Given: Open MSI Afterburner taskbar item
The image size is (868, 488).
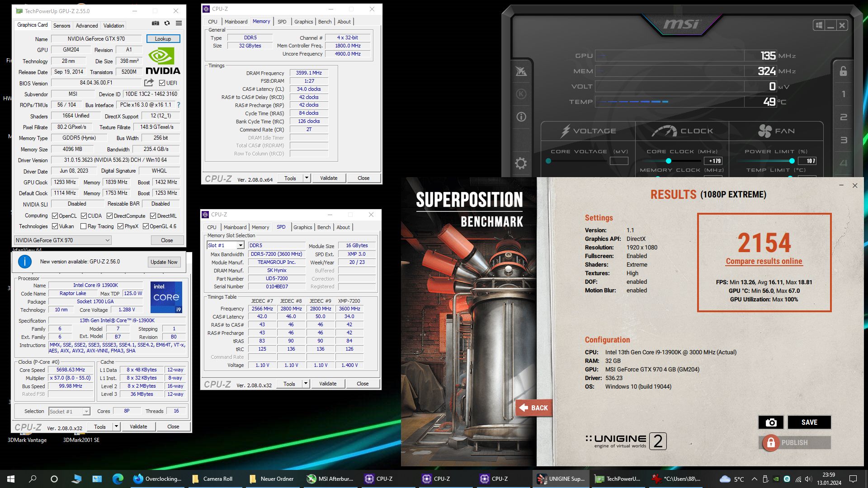Looking at the screenshot, I should [x=330, y=479].
